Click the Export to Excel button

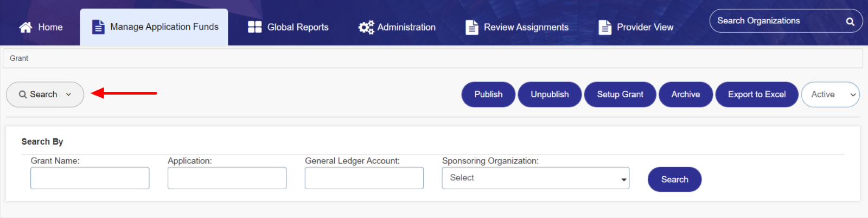756,95
